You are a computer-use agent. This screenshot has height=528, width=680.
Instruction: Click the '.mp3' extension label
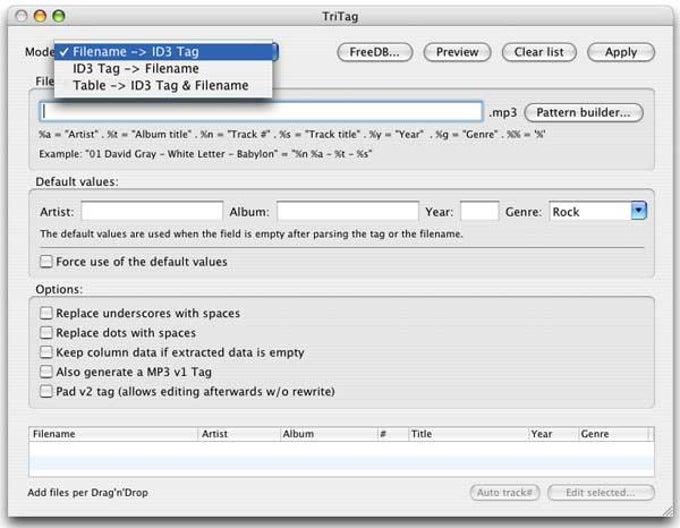click(x=503, y=113)
